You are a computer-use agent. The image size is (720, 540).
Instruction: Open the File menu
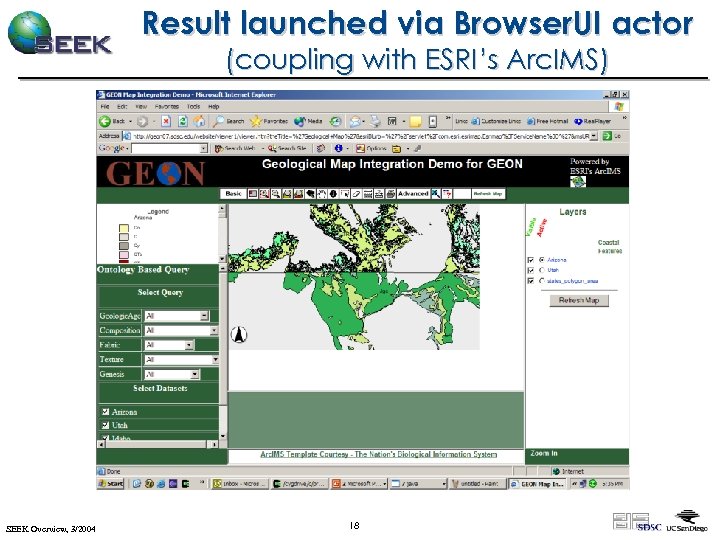[x=105, y=107]
